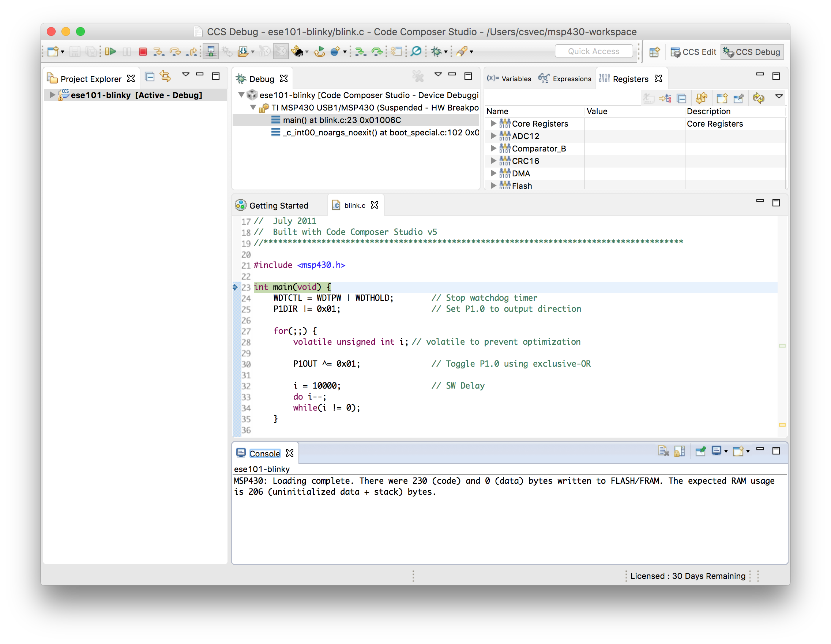Open the Registers view menu triangle

[779, 96]
